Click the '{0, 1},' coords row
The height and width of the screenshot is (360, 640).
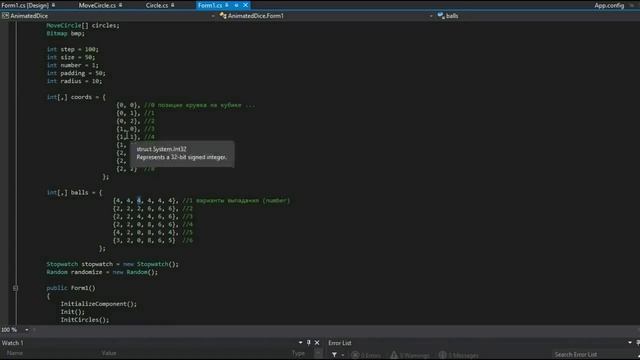(128, 113)
